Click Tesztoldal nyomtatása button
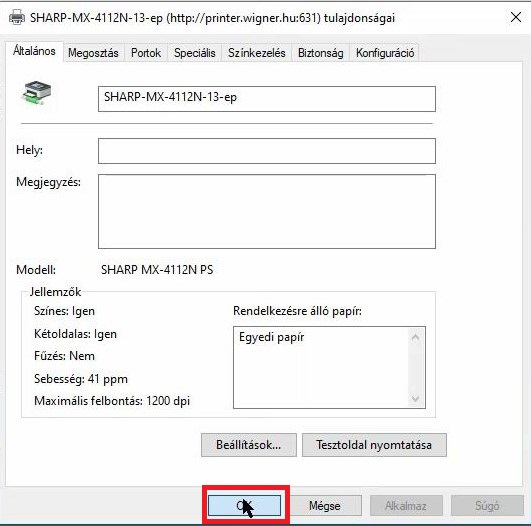The height and width of the screenshot is (526, 531). tap(374, 445)
